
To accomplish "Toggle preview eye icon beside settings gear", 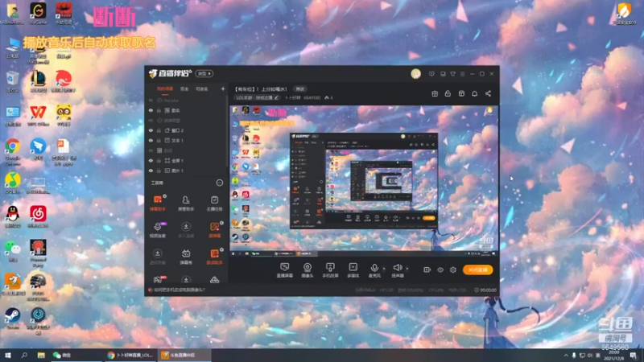I will coord(440,269).
